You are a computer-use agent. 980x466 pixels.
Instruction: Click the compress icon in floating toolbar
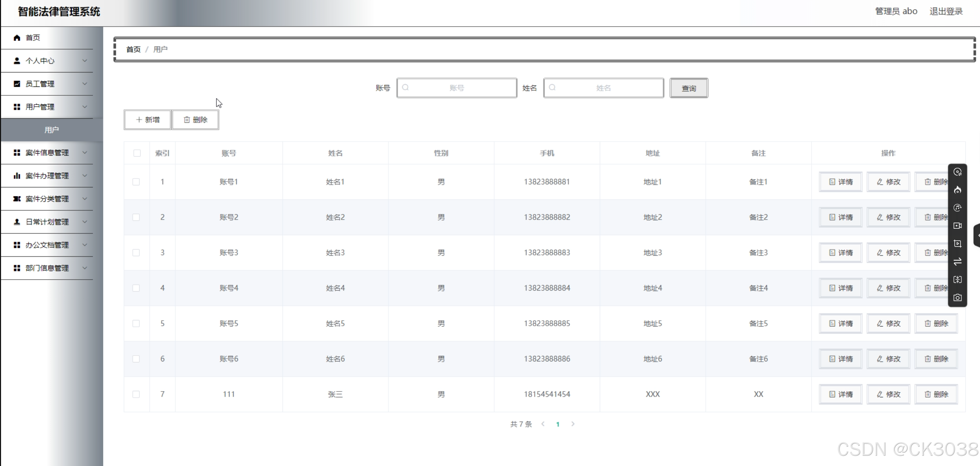point(957,280)
